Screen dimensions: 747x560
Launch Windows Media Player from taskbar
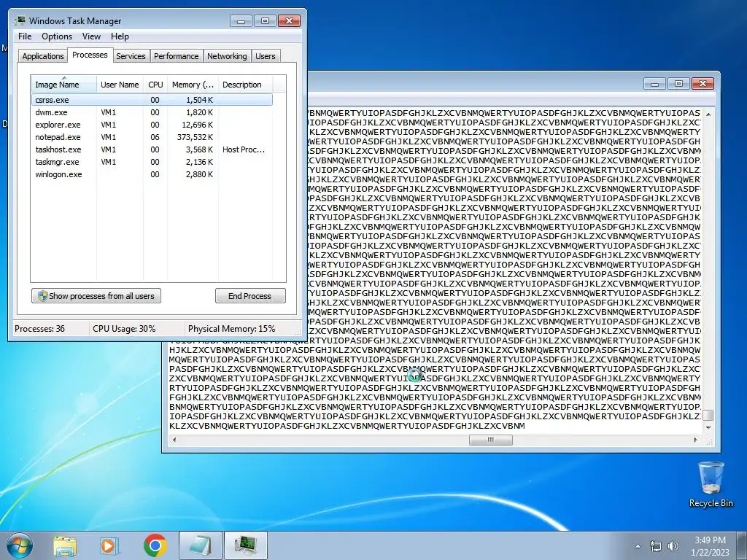109,546
